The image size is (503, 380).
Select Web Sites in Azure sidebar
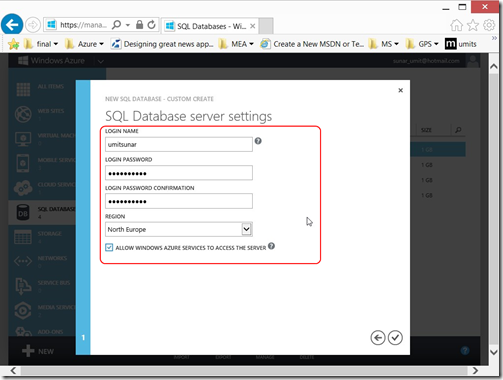pyautogui.click(x=42, y=114)
